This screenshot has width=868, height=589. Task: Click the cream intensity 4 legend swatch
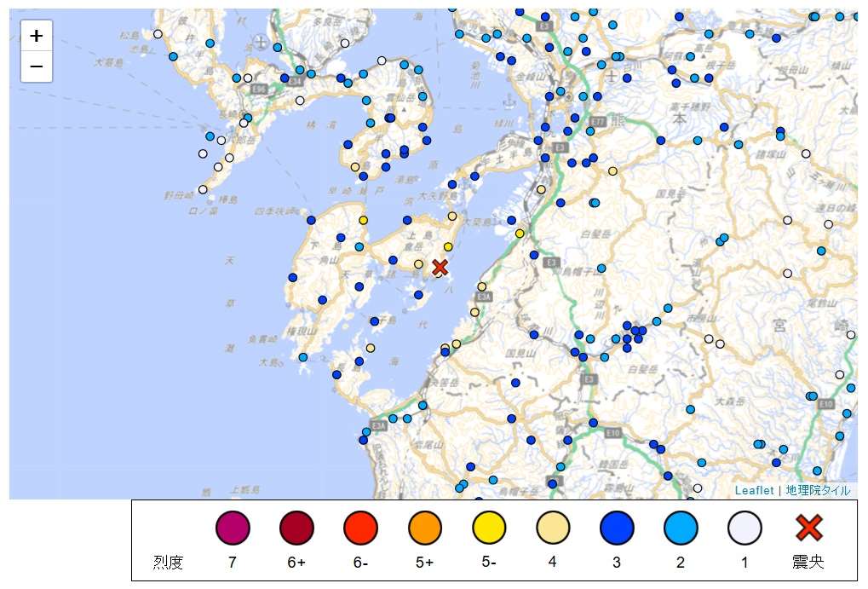point(553,528)
